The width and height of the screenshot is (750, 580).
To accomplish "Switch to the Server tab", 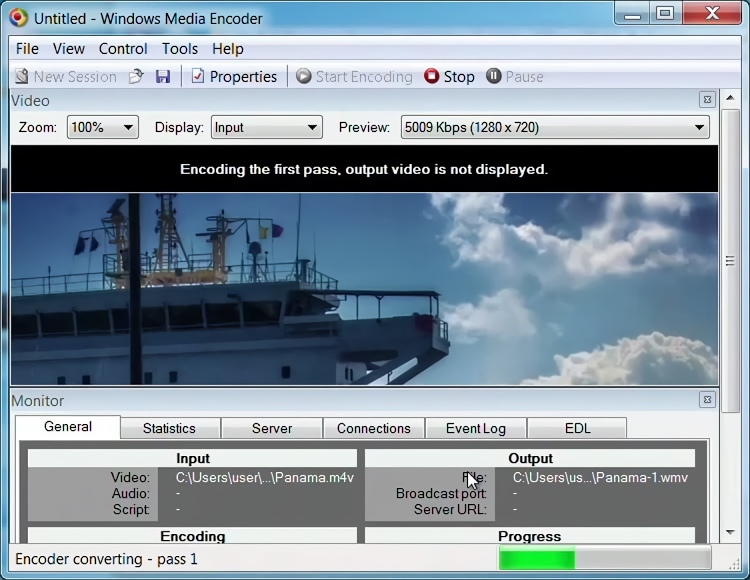I will [x=272, y=428].
